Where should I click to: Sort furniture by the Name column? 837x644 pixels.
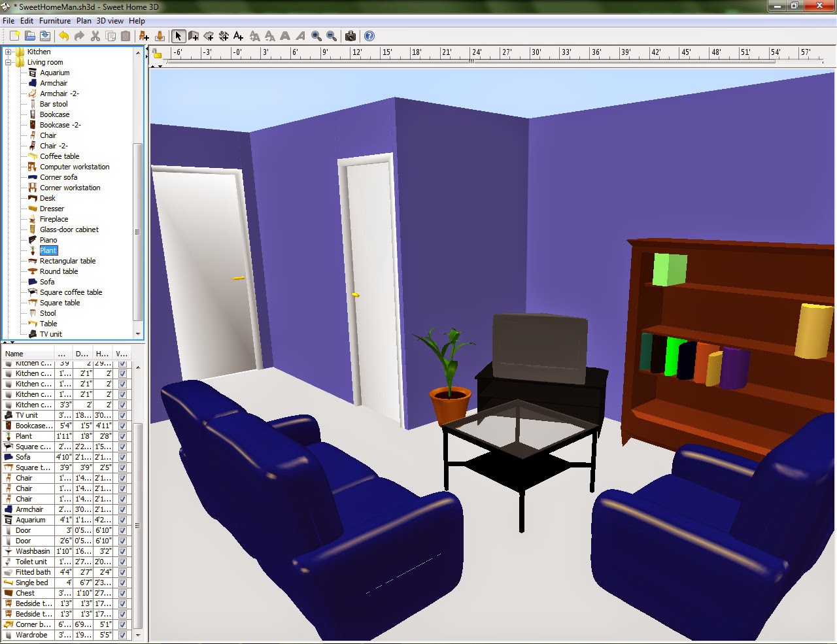(13, 353)
